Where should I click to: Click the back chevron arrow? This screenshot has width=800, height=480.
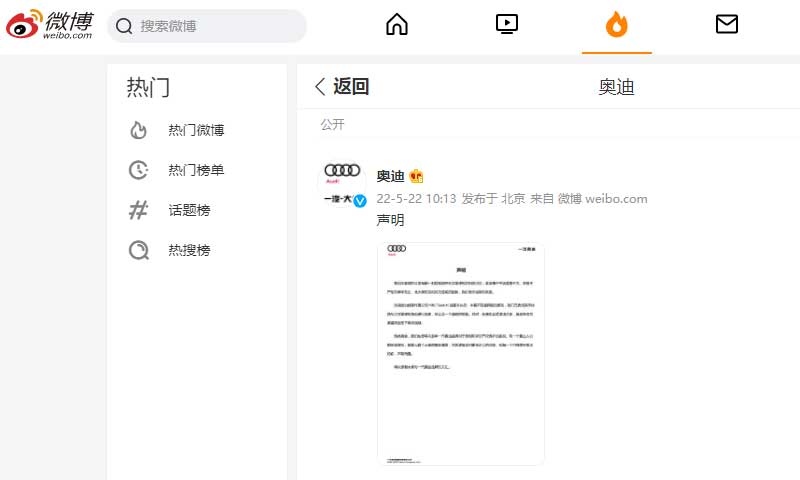[320, 87]
